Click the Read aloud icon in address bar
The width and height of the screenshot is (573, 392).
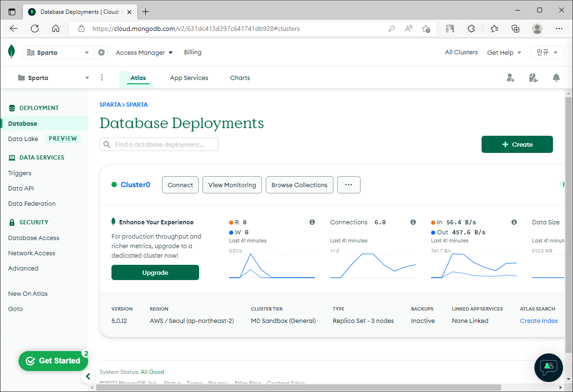(x=409, y=29)
